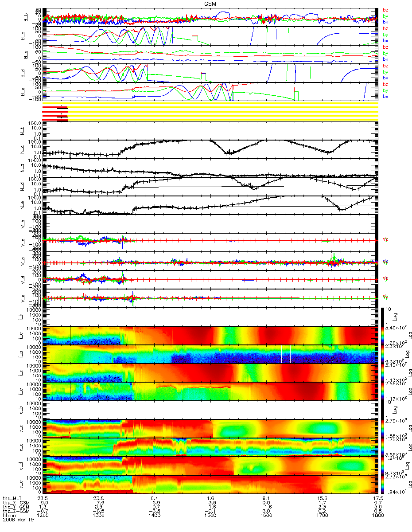The height and width of the screenshot is (532, 412).
Task: Click the red and yellow status bar strip
Action: click(210, 111)
